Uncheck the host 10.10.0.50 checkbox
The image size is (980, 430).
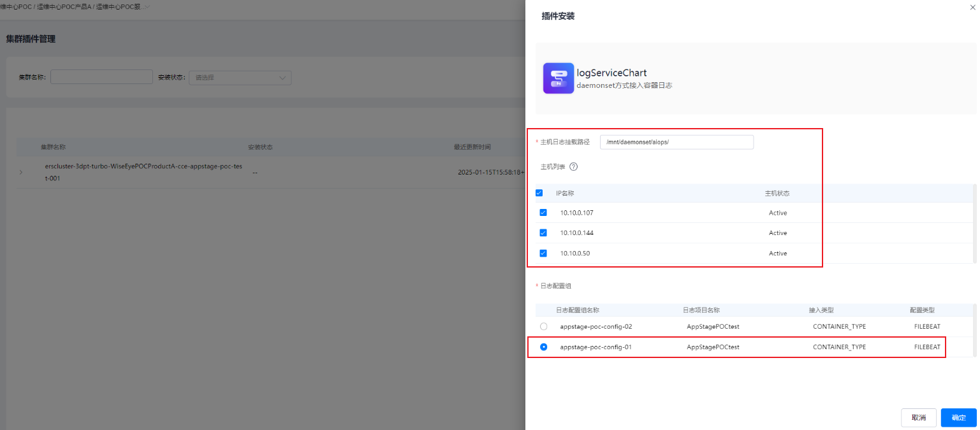point(543,254)
